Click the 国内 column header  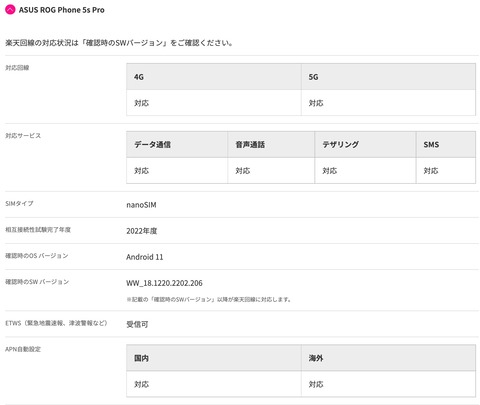(214, 358)
